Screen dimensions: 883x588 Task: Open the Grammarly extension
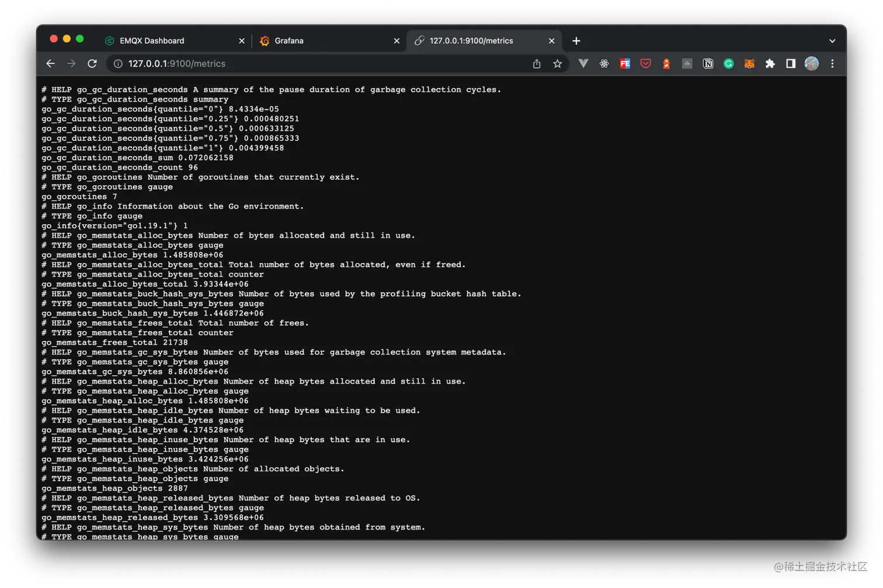click(x=728, y=64)
